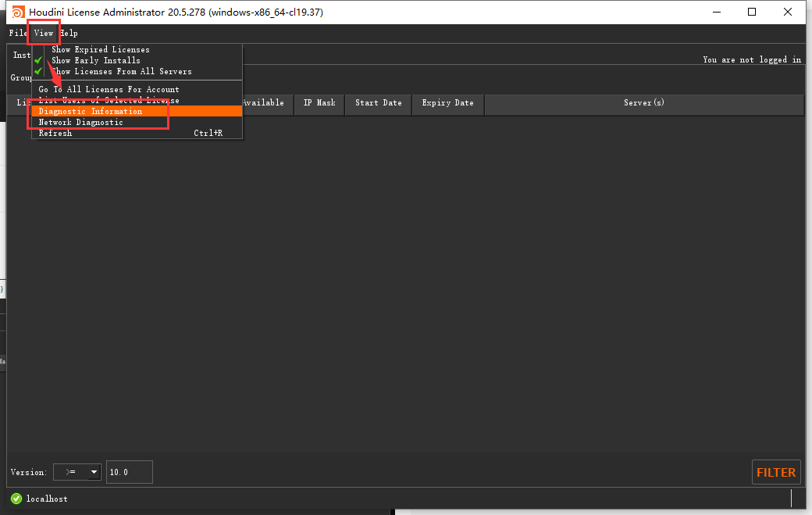Click the Houdini logo icon in title bar
812x515 pixels.
18,12
